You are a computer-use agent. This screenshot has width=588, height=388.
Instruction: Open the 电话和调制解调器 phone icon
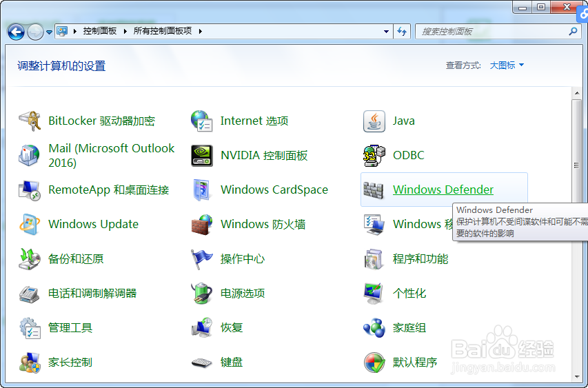(x=29, y=294)
